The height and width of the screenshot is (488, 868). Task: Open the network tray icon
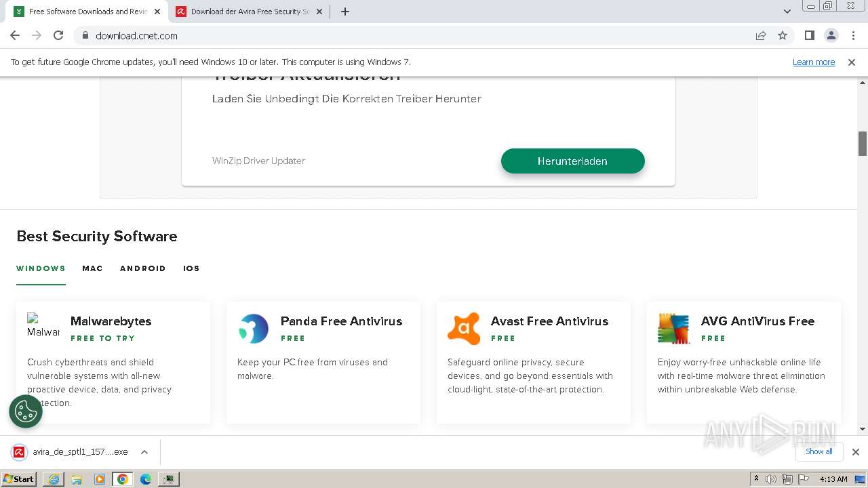tap(787, 479)
